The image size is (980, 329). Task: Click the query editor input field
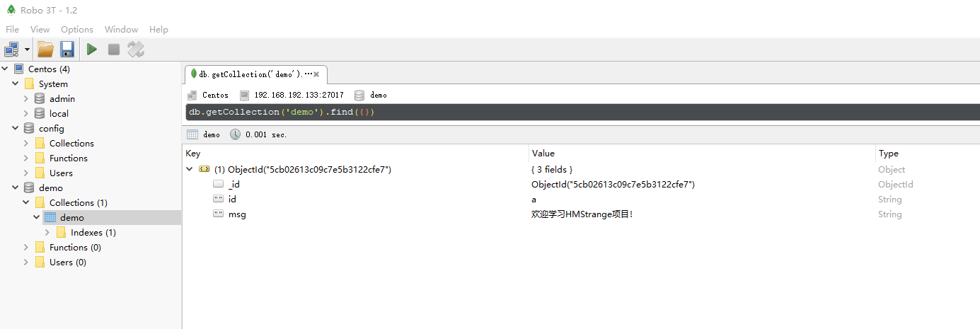pos(582,112)
